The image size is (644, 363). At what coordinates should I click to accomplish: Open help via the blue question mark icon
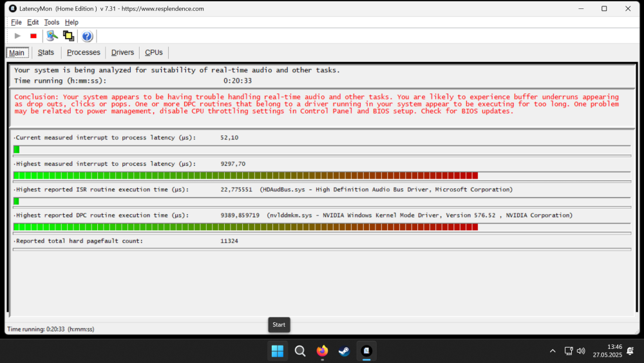pos(87,36)
